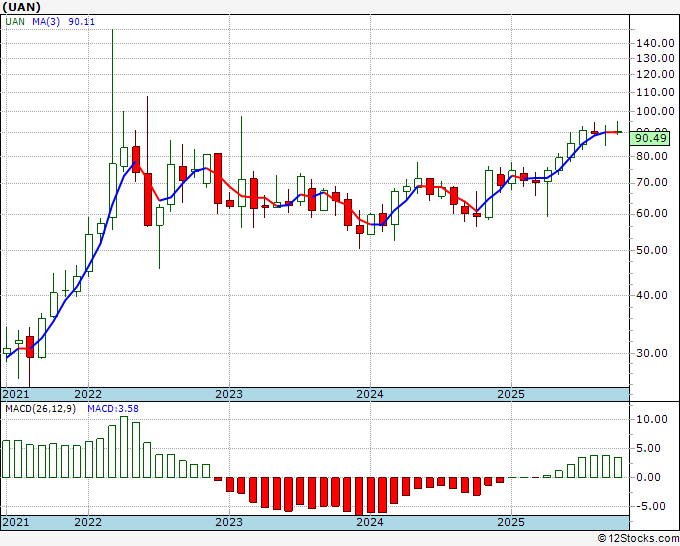Click the (UAN) ticker title
Viewport: 680px width, 546px height.
[23, 7]
